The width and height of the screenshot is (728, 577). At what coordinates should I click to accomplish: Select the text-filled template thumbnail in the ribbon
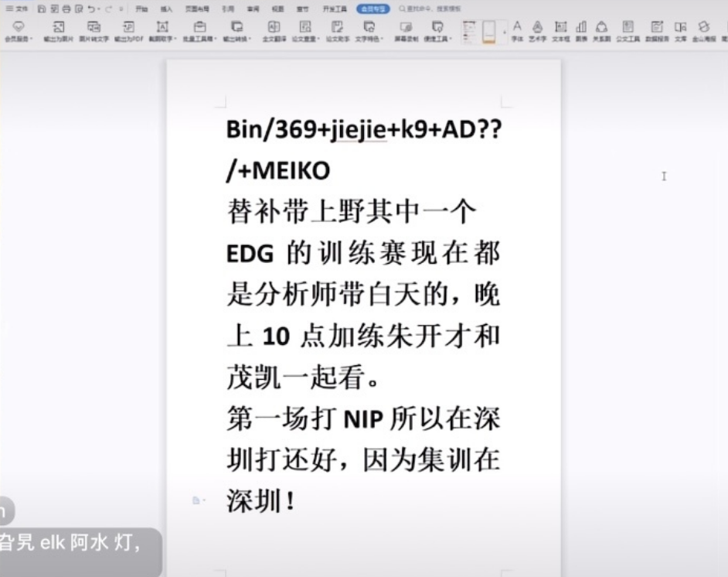pyautogui.click(x=469, y=32)
